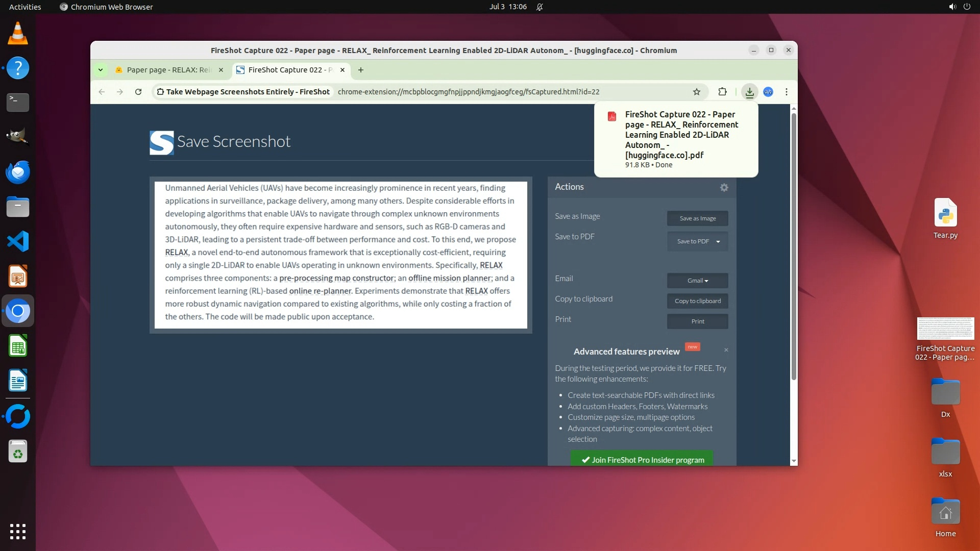980x551 pixels.
Task: Expand the tab search chevron
Action: (x=101, y=70)
